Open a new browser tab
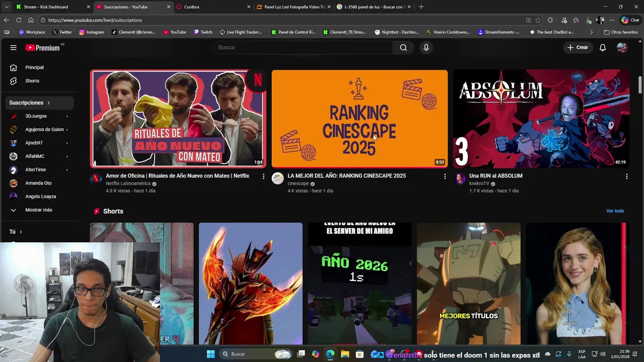The image size is (644, 362). coord(421,7)
